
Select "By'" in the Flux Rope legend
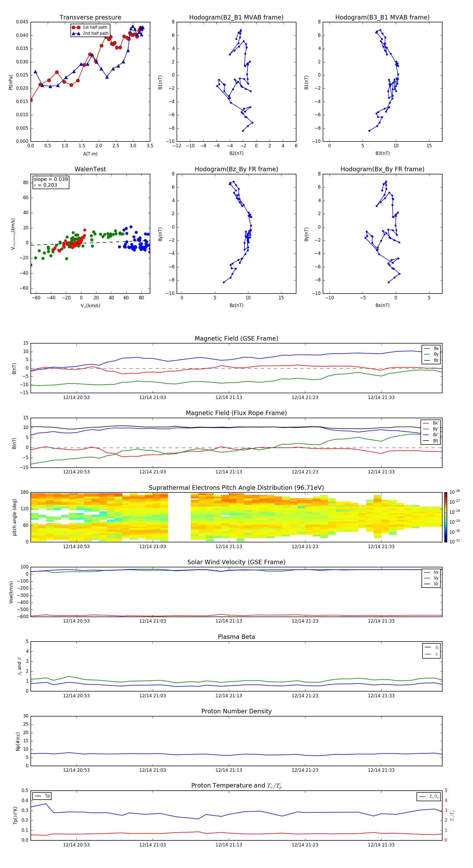[431, 429]
